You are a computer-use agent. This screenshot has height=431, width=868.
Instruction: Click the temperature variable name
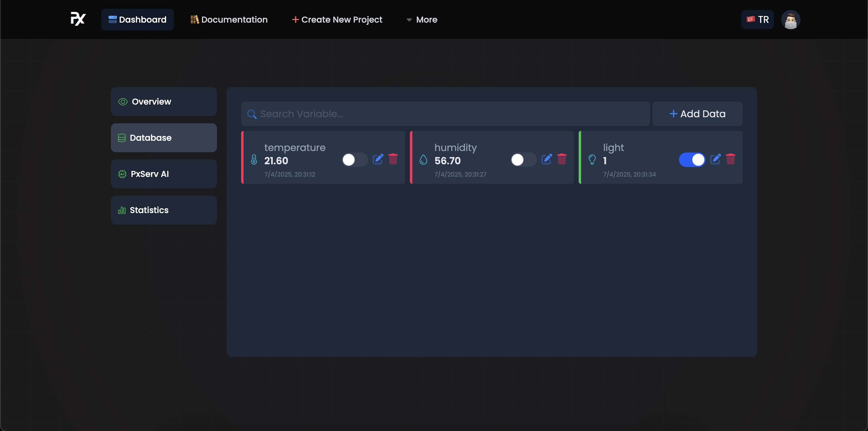coord(295,148)
